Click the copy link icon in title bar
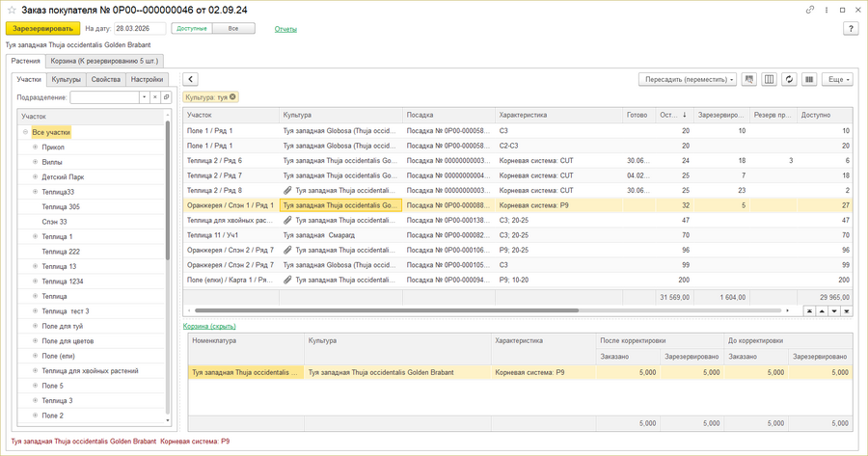Screen dimensions: 868x456 coord(810,10)
